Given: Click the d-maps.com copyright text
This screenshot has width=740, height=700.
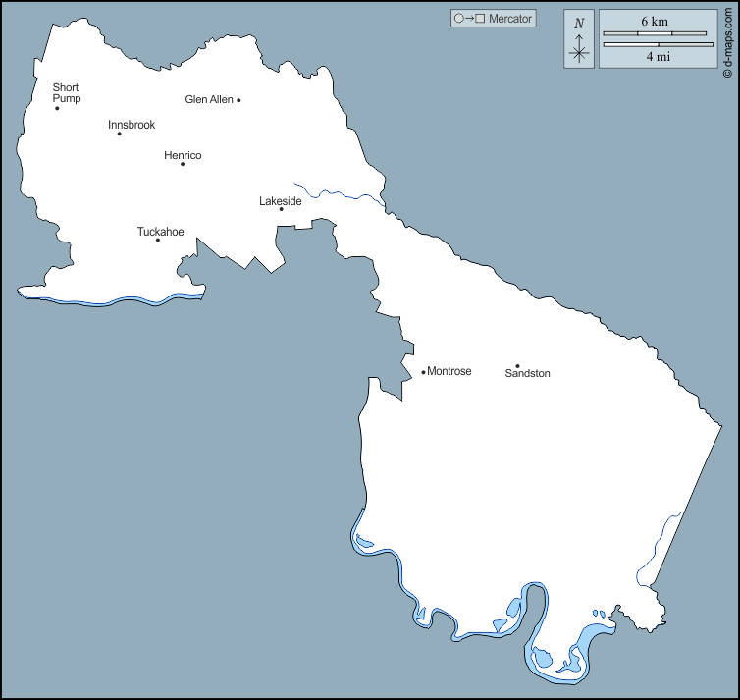Looking at the screenshot, I should click(728, 42).
